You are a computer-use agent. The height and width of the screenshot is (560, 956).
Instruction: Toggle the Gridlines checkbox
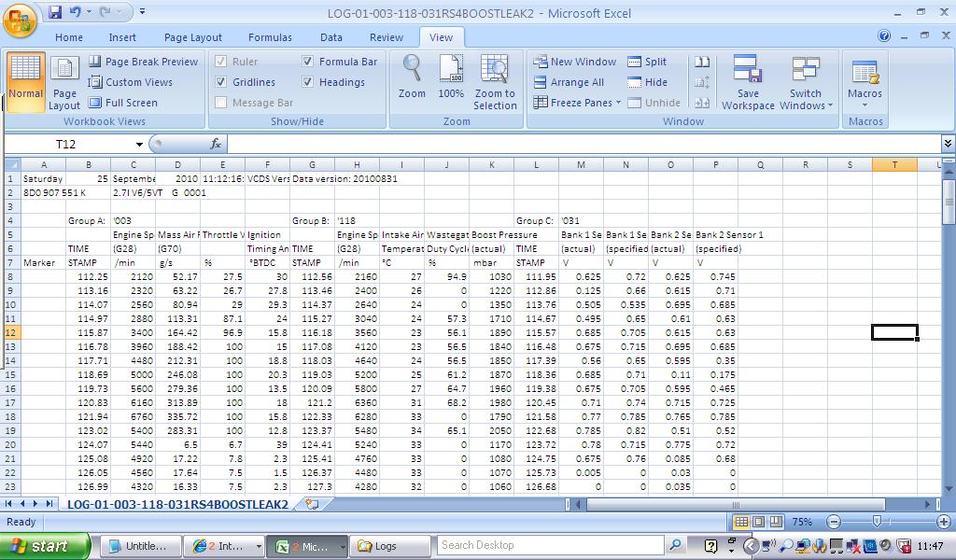221,82
